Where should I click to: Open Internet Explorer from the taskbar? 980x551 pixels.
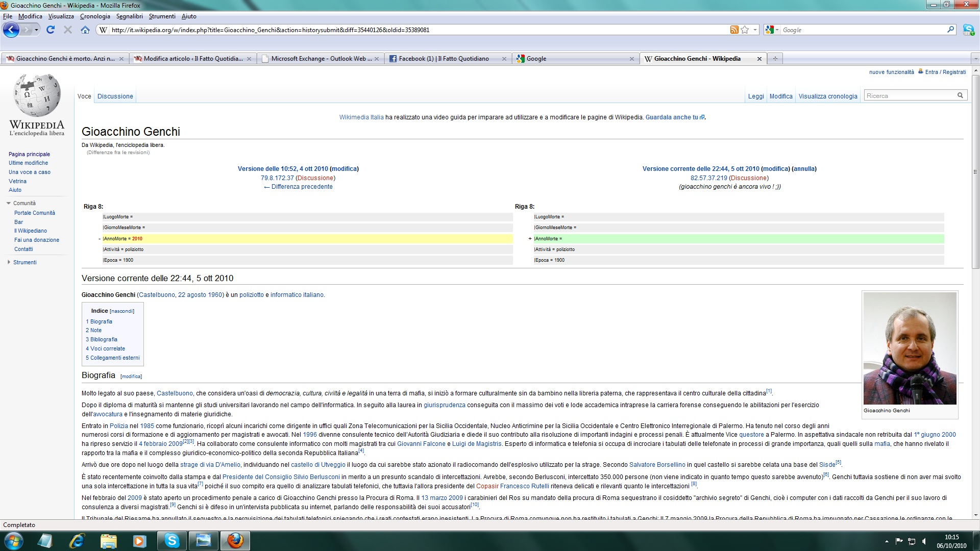coord(77,540)
